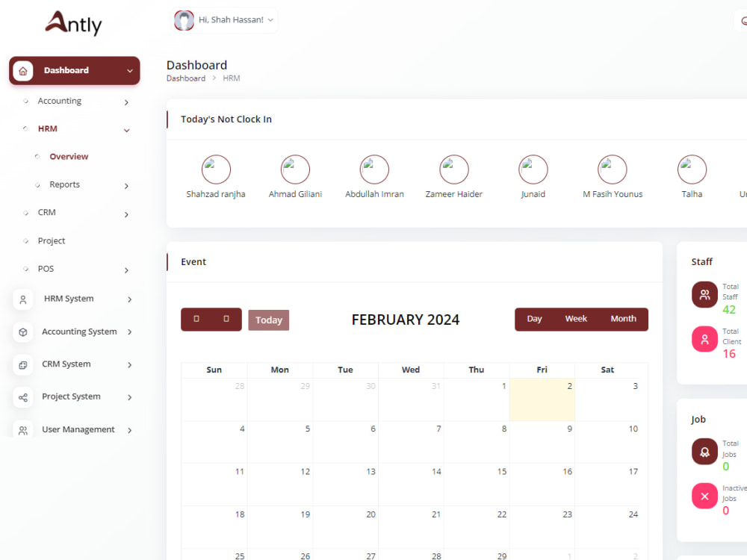Go to next month in calendar
747x560 pixels.
(x=226, y=319)
